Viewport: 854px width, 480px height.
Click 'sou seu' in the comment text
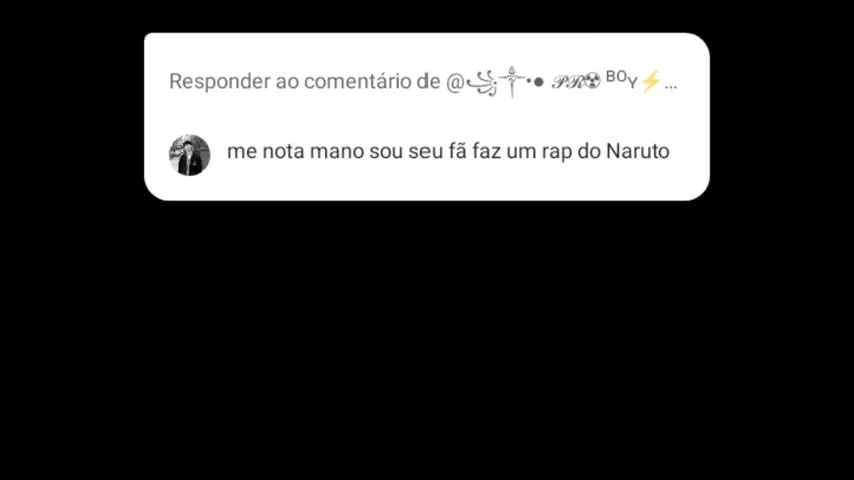click(x=406, y=151)
